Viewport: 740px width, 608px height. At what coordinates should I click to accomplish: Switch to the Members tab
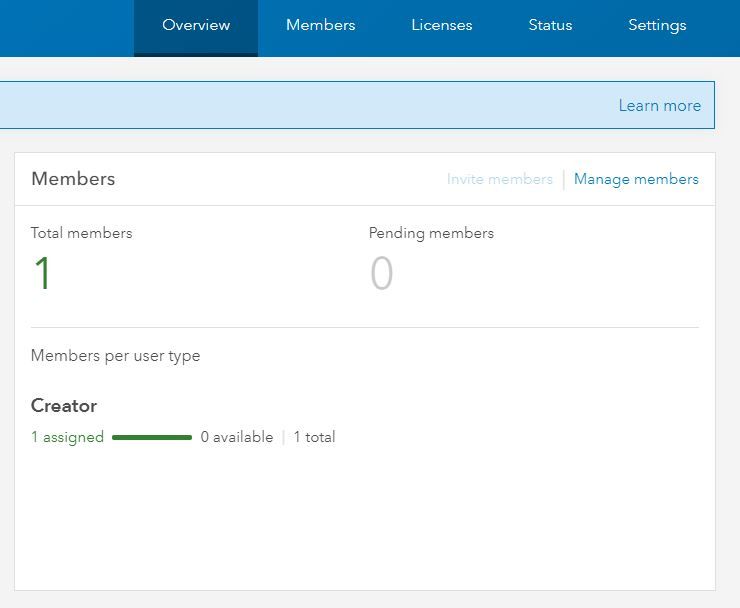pyautogui.click(x=320, y=26)
